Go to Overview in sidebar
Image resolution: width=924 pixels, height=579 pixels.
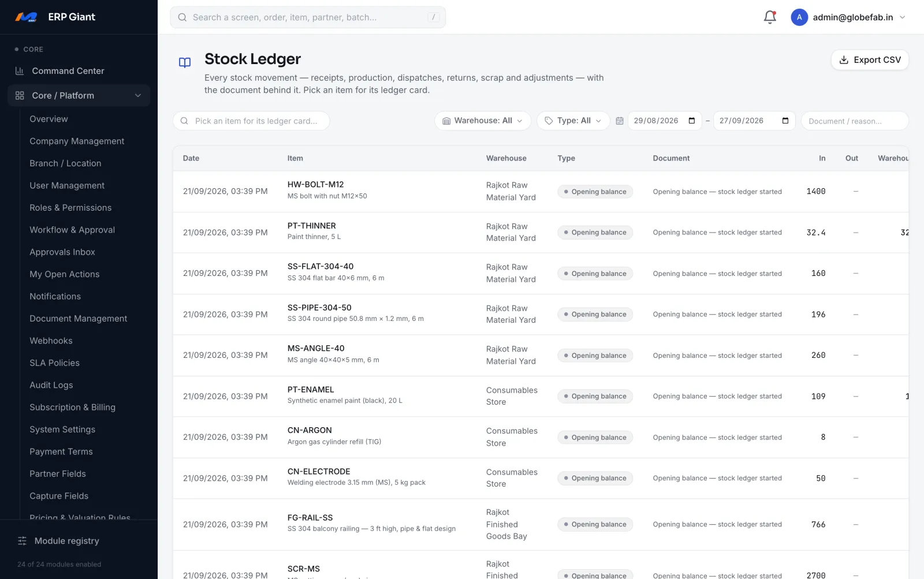click(49, 119)
